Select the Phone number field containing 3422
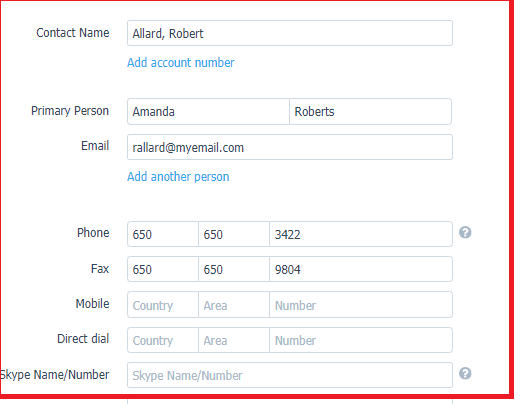The image size is (524, 404). (x=361, y=234)
